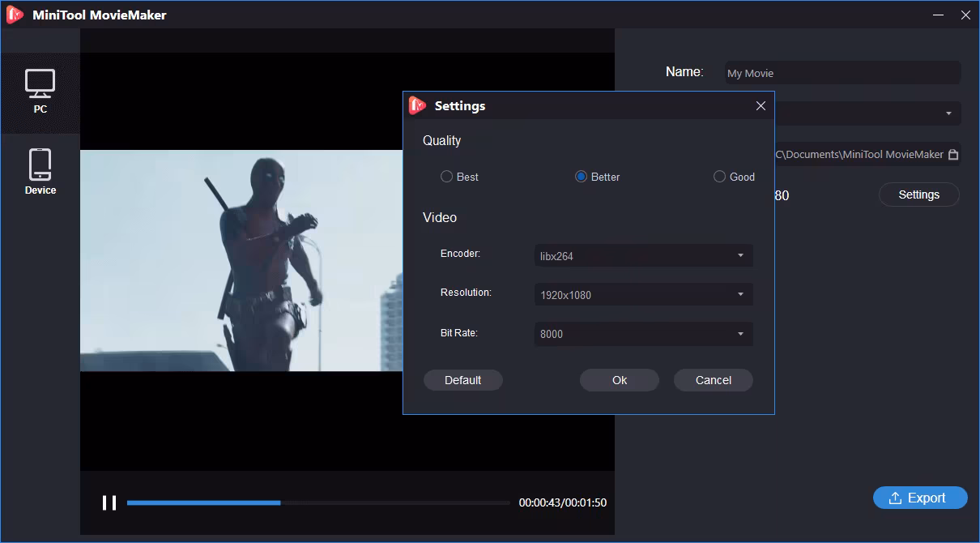Close the Settings dialog with X

pos(761,105)
